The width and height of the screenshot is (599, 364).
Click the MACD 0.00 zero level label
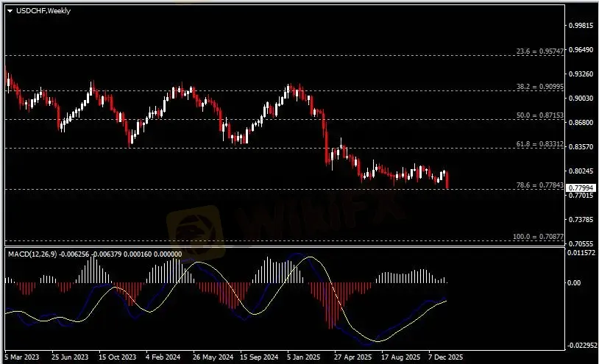click(x=575, y=282)
